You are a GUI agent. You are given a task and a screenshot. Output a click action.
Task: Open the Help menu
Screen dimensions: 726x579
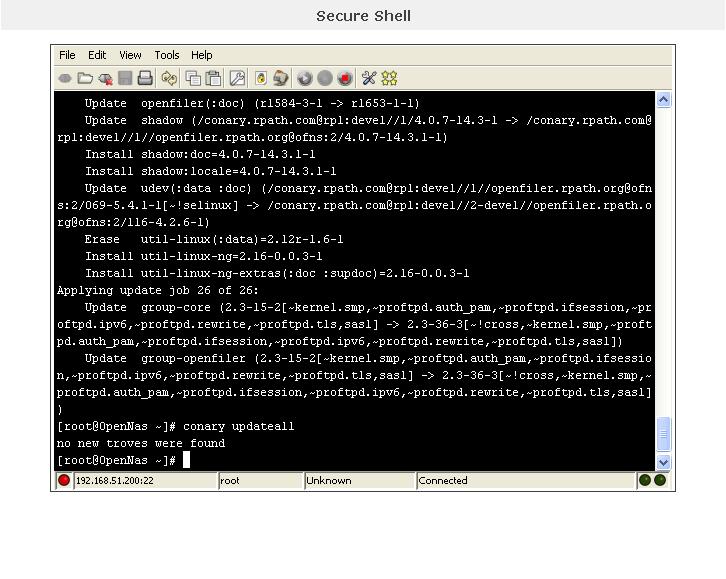pos(201,55)
